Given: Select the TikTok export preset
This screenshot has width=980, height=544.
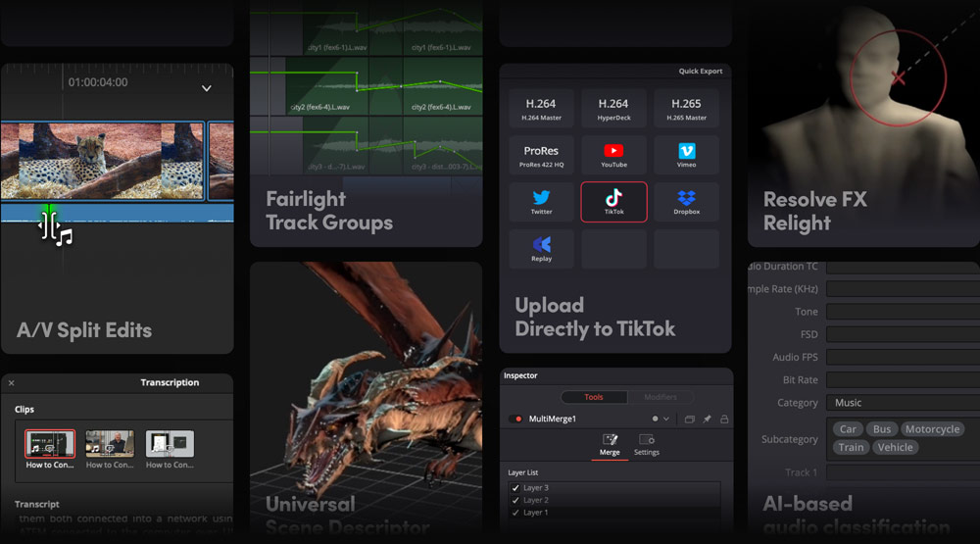Looking at the screenshot, I should click(613, 201).
